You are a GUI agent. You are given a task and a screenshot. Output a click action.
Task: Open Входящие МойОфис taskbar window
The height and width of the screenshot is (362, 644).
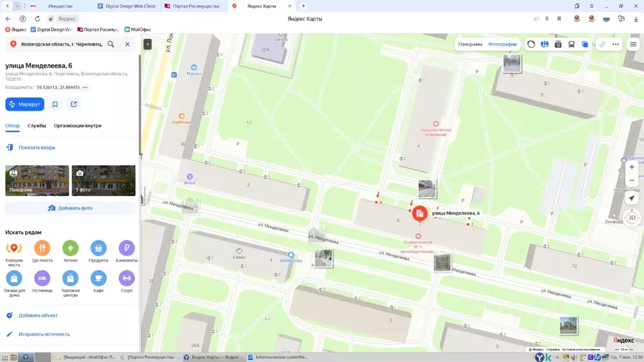(86, 357)
